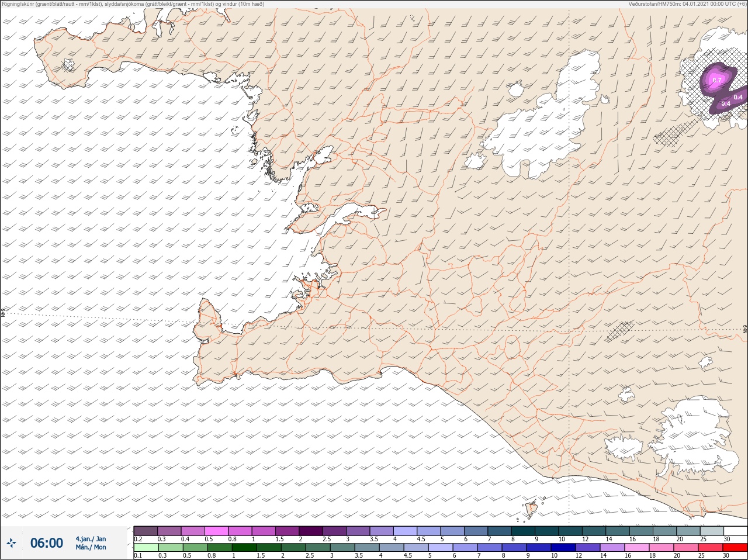Viewport: 748px width, 560px height.
Task: Select the medium green 0.5 swatch, lower legend row
Action: pos(194,548)
